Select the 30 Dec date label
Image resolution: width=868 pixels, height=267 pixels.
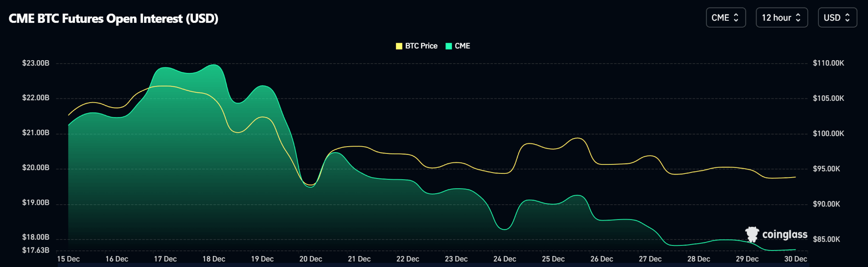(x=795, y=259)
